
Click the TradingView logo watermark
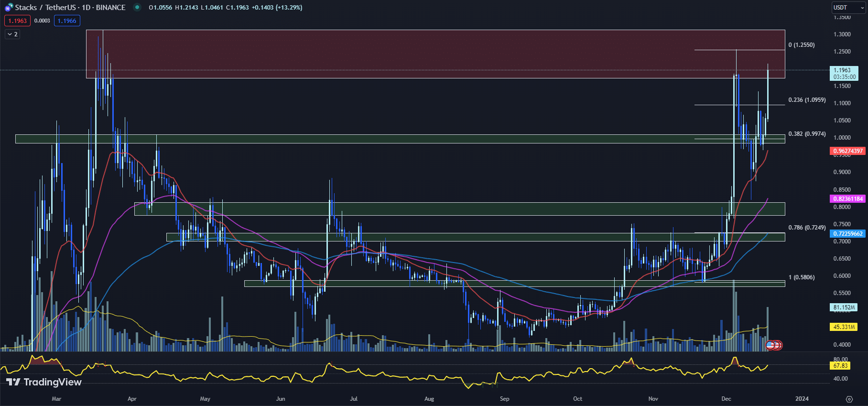click(x=44, y=382)
